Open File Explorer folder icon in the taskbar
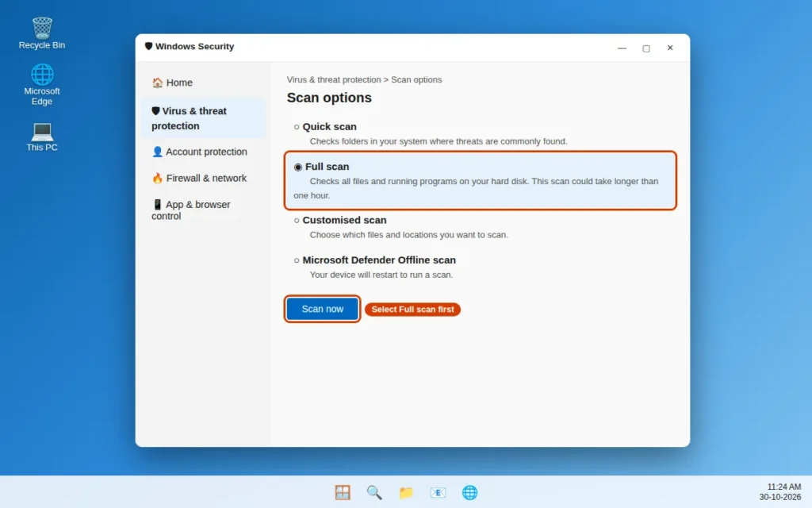Image resolution: width=812 pixels, height=508 pixels. (406, 492)
